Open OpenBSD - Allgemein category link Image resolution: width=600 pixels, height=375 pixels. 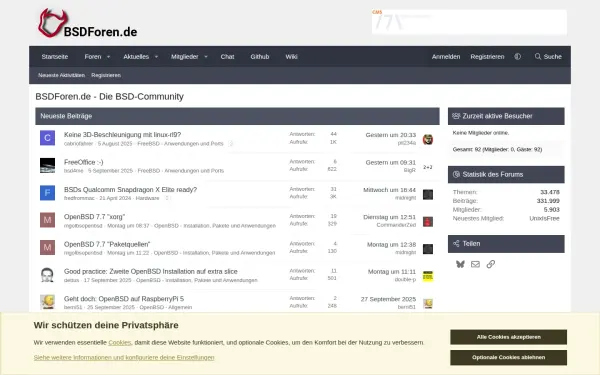tap(166, 307)
